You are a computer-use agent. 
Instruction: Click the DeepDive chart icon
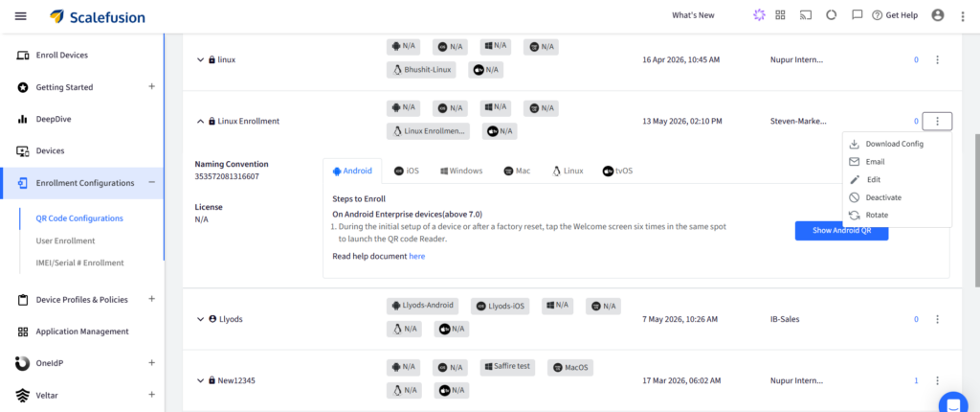pyautogui.click(x=23, y=119)
